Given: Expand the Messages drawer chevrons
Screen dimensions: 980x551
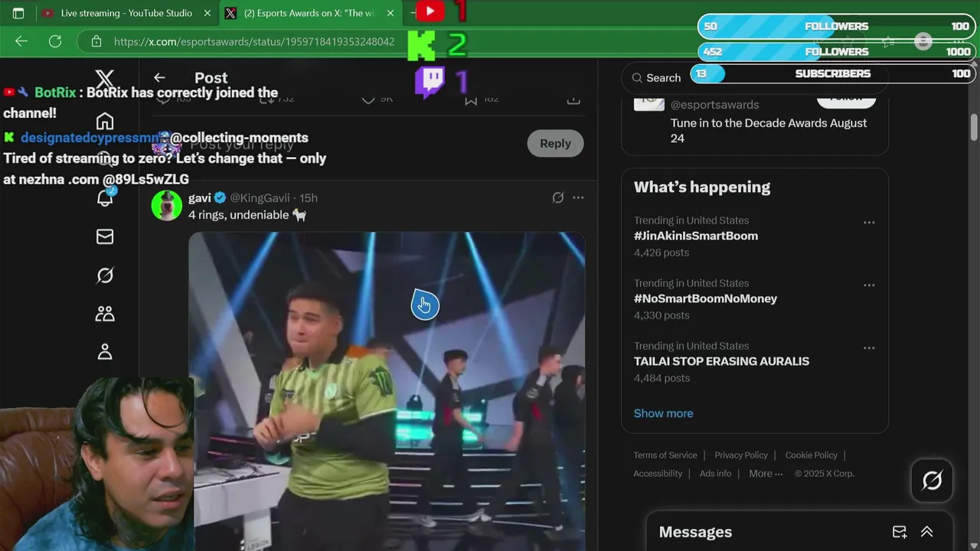Looking at the screenshot, I should pyautogui.click(x=926, y=532).
